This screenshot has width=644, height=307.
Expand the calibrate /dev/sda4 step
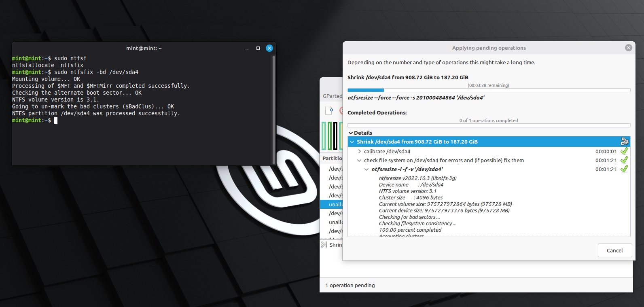360,151
